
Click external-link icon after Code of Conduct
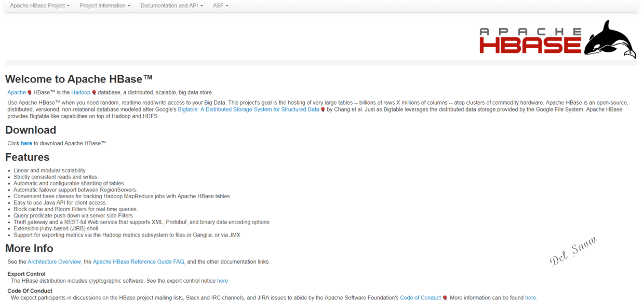(x=445, y=298)
